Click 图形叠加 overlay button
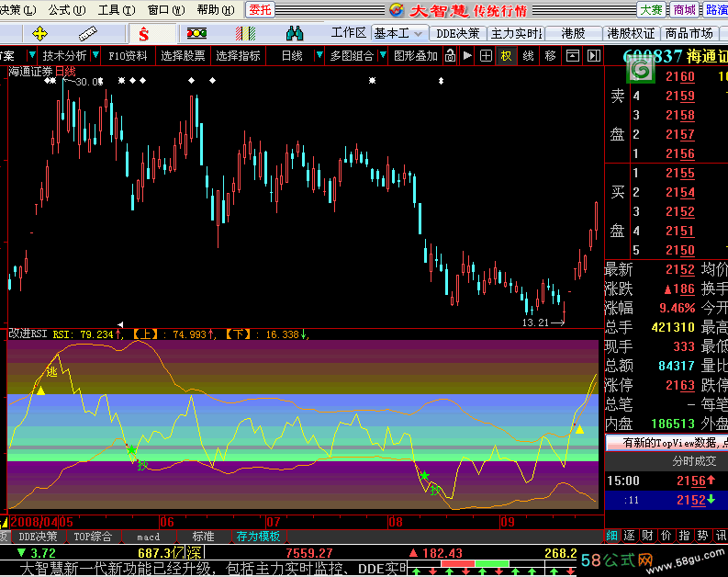This screenshot has height=577, width=728. click(x=416, y=56)
